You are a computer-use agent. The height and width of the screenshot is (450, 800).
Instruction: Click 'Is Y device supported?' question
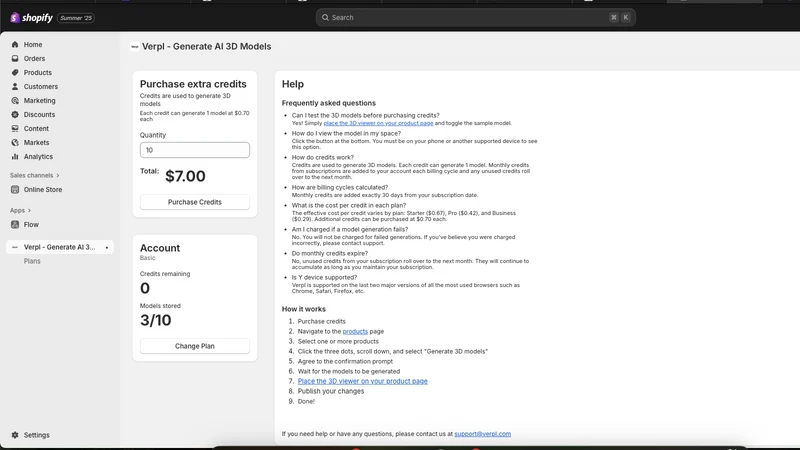(324, 278)
